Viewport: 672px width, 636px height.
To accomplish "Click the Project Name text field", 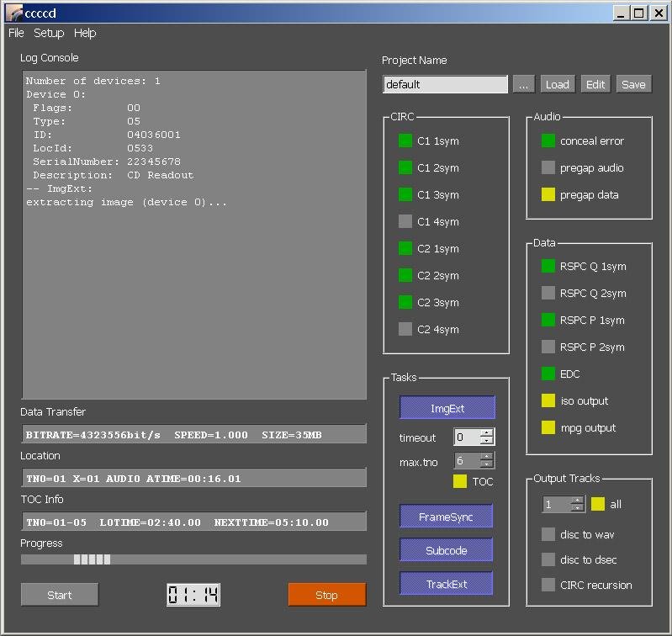I will 445,84.
